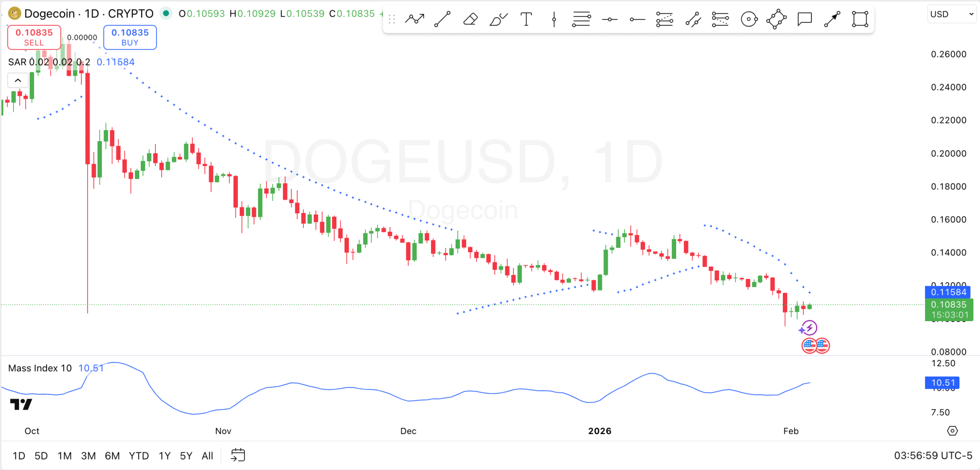980x470 pixels.
Task: Switch to the 1Y timeframe tab
Action: (x=164, y=456)
